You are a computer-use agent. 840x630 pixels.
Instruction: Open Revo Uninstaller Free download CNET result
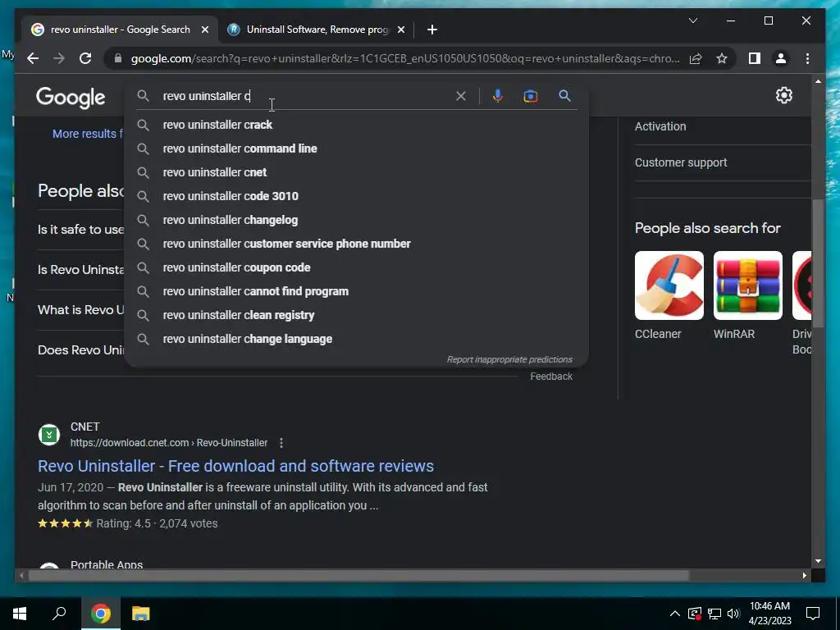pos(235,466)
